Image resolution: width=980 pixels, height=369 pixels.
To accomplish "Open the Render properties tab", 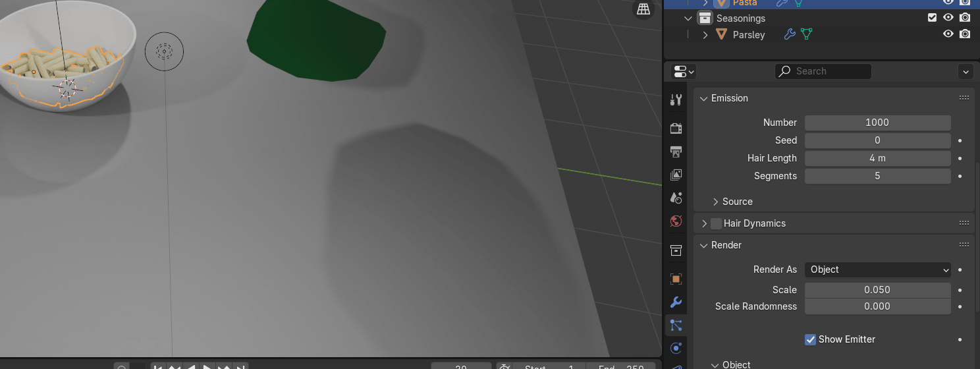I will [676, 128].
